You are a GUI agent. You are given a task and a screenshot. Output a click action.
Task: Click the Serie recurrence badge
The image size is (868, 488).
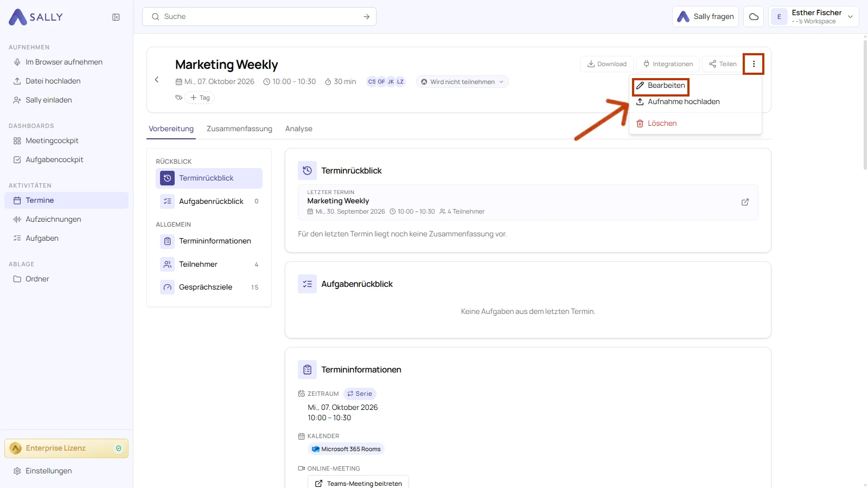coord(360,394)
